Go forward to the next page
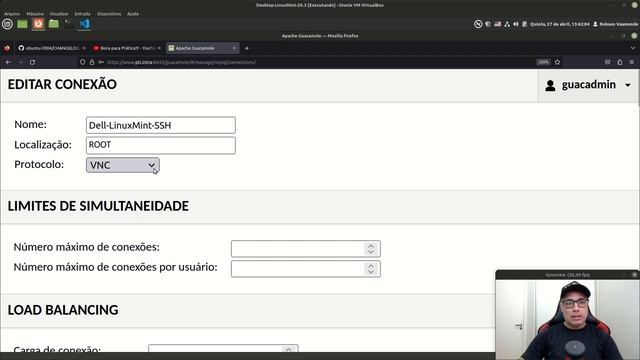The height and width of the screenshot is (360, 640). pos(20,62)
